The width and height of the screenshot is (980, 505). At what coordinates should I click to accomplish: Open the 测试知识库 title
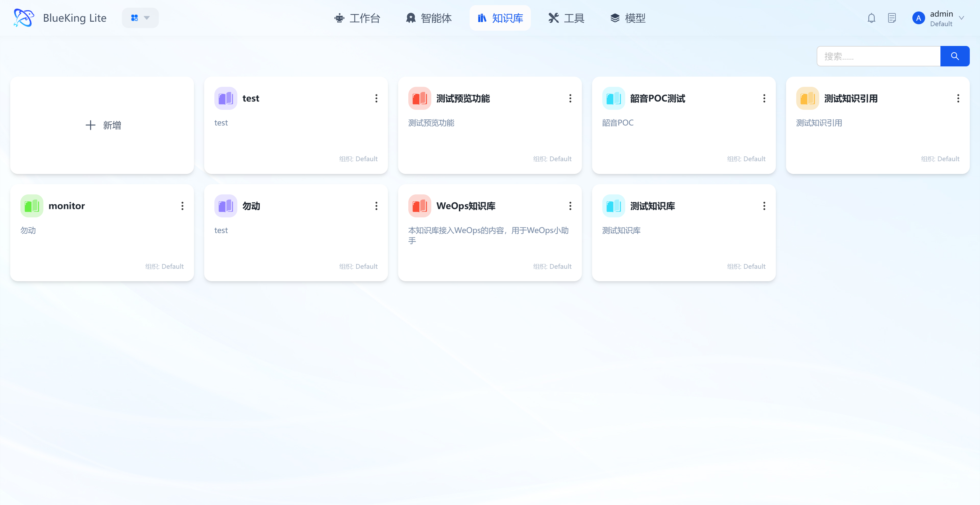[x=652, y=206]
